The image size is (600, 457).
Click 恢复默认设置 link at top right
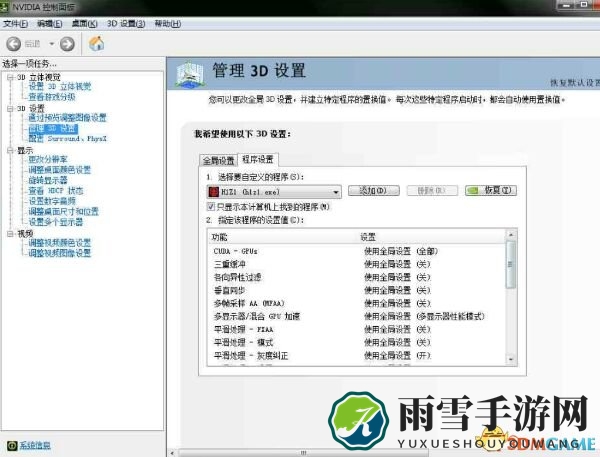pos(575,83)
